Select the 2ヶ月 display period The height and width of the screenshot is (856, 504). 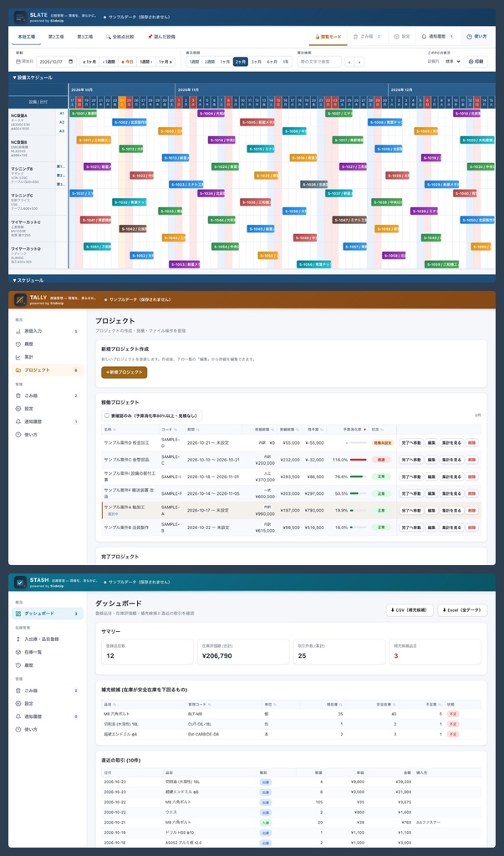pos(240,62)
